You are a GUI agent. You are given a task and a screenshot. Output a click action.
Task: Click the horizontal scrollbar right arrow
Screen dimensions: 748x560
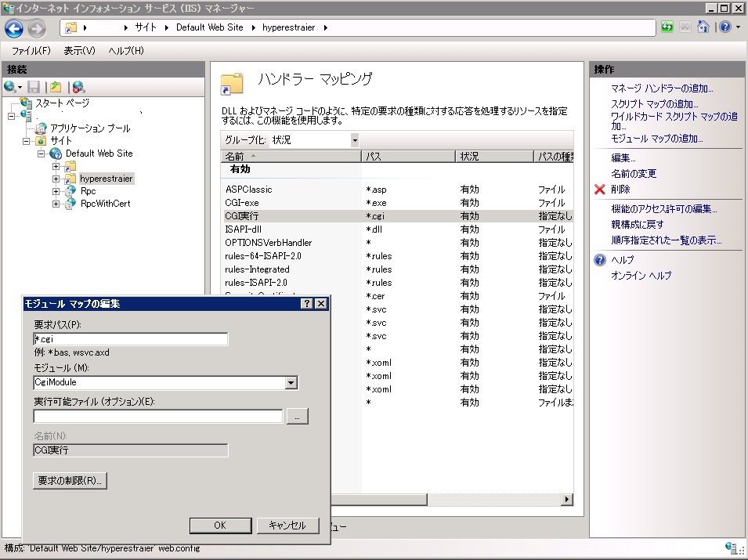click(x=567, y=500)
